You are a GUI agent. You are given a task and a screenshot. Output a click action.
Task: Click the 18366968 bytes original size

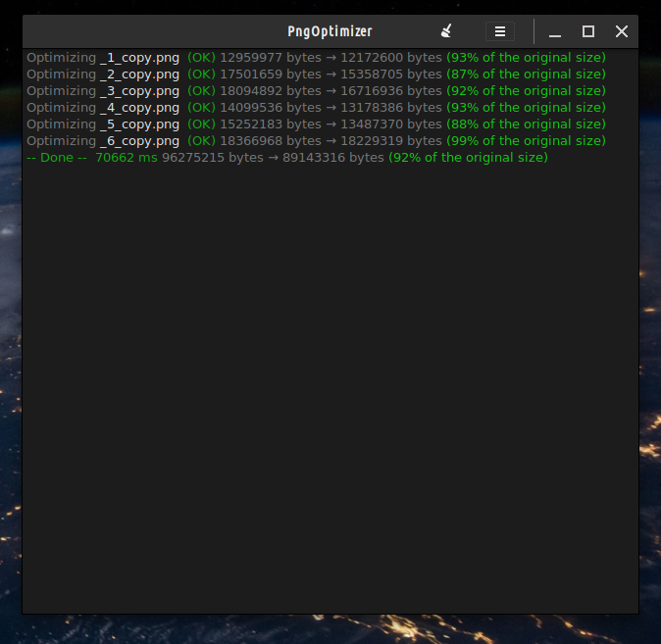click(271, 141)
